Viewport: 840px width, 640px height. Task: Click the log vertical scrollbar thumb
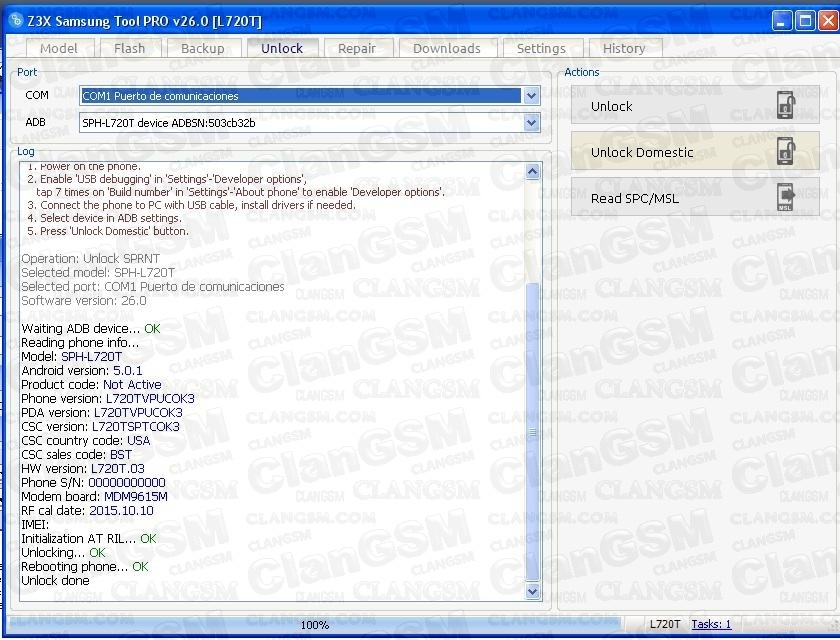coord(532,431)
